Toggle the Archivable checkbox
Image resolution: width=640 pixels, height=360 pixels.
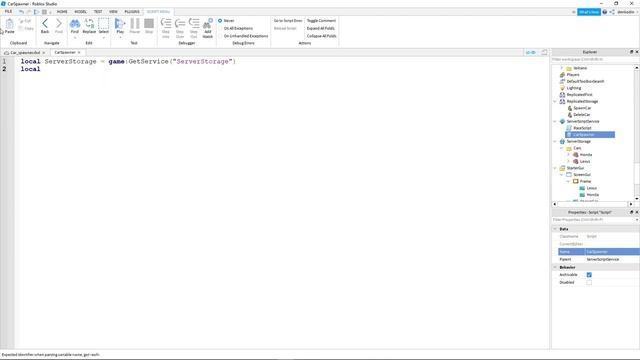589,275
